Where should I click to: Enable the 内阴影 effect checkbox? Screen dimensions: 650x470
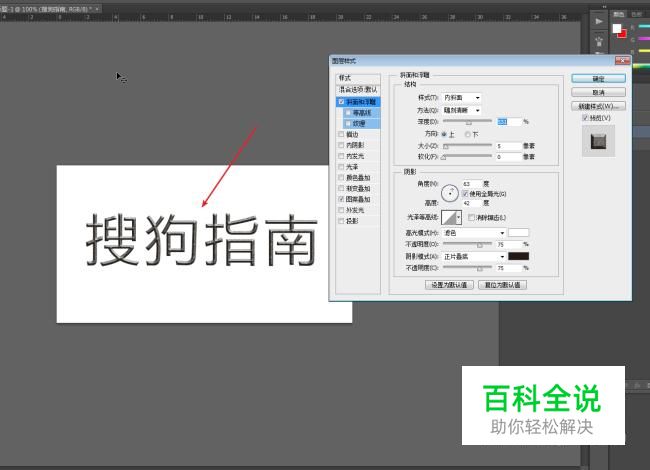341,145
